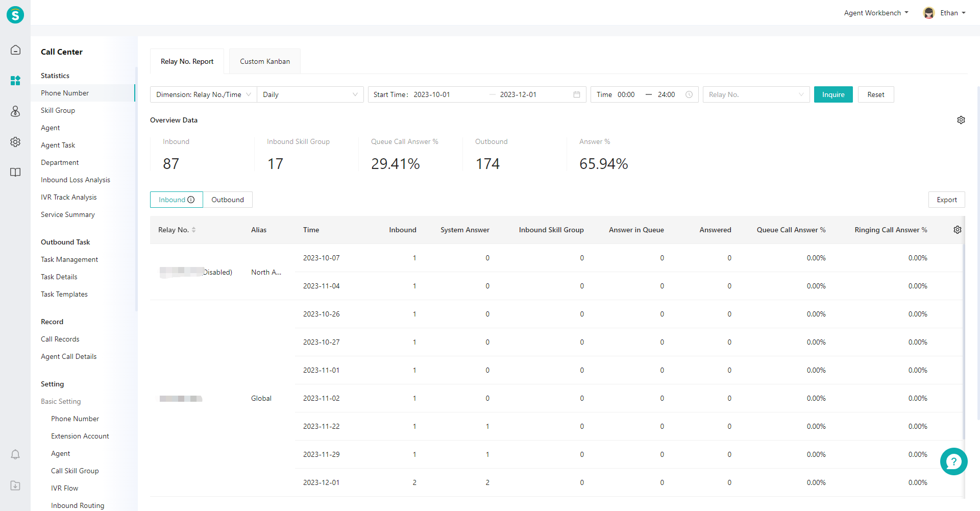Image resolution: width=980 pixels, height=511 pixels.
Task: Click the Inbound info circle icon
Action: click(191, 200)
